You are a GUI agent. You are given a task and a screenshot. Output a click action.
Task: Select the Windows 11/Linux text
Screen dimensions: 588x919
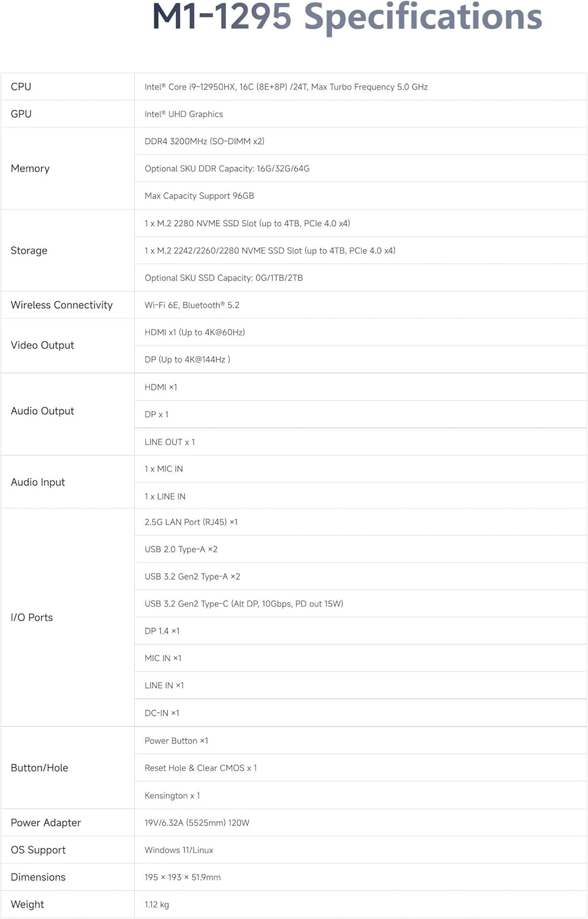click(179, 850)
